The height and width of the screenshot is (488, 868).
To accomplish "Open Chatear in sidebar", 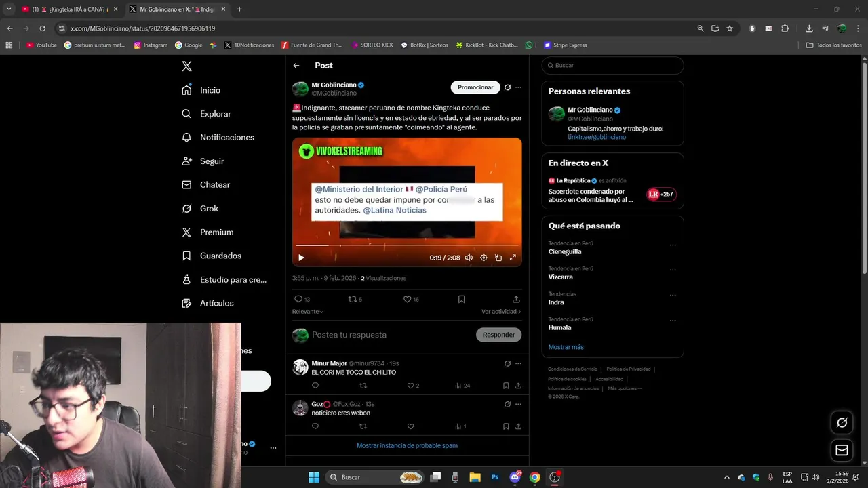I will (x=206, y=184).
